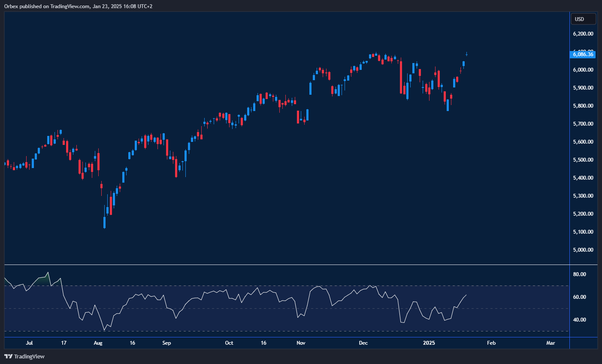The width and height of the screenshot is (602, 364).
Task: Select the 6,086.36 current price label
Action: click(x=583, y=54)
